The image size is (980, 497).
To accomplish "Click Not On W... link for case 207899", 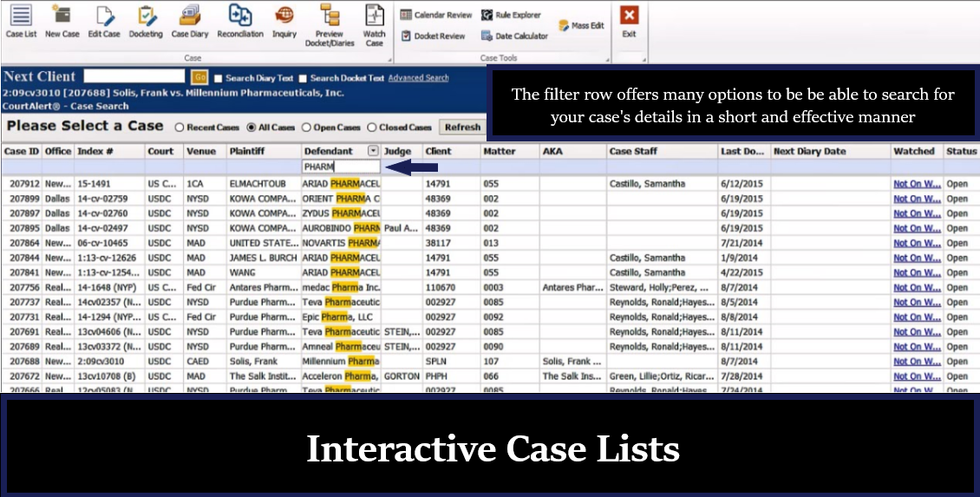I will [916, 199].
